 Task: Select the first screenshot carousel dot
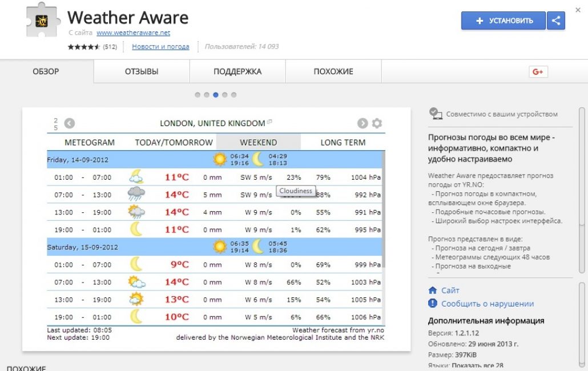pos(198,95)
